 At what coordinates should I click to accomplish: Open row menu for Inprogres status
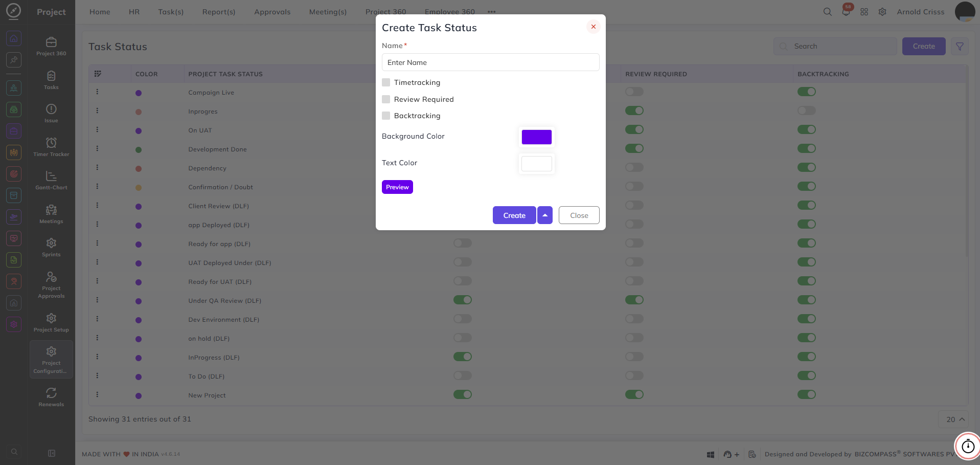click(x=97, y=110)
